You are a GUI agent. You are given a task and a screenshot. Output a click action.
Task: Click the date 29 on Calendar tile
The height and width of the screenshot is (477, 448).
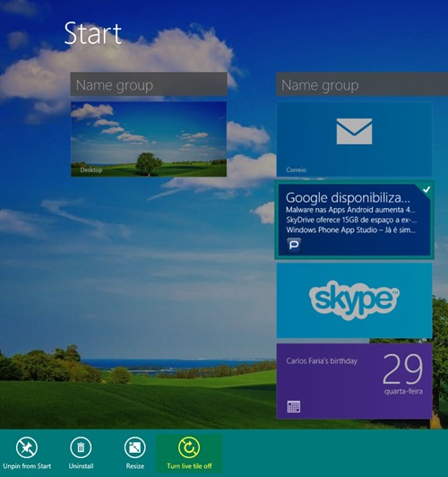tap(402, 369)
